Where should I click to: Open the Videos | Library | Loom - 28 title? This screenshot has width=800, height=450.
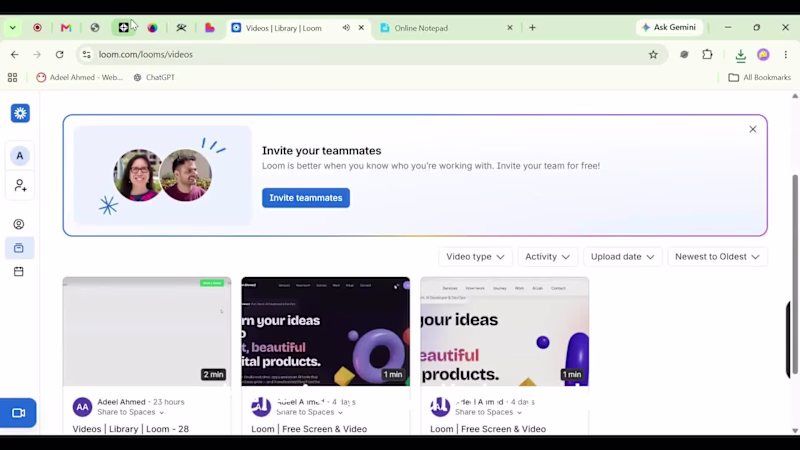point(131,429)
